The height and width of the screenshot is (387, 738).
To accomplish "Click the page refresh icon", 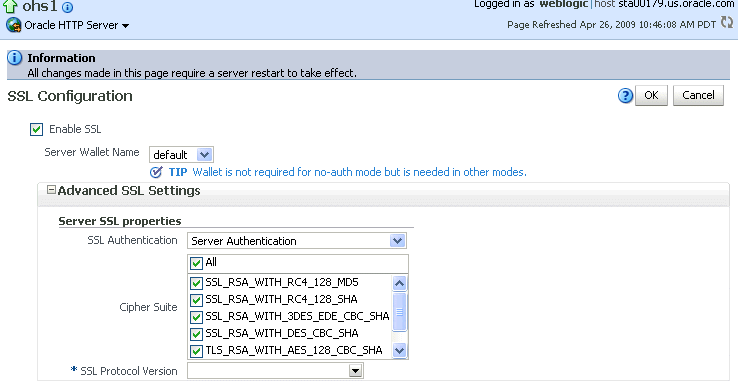I will (x=727, y=23).
